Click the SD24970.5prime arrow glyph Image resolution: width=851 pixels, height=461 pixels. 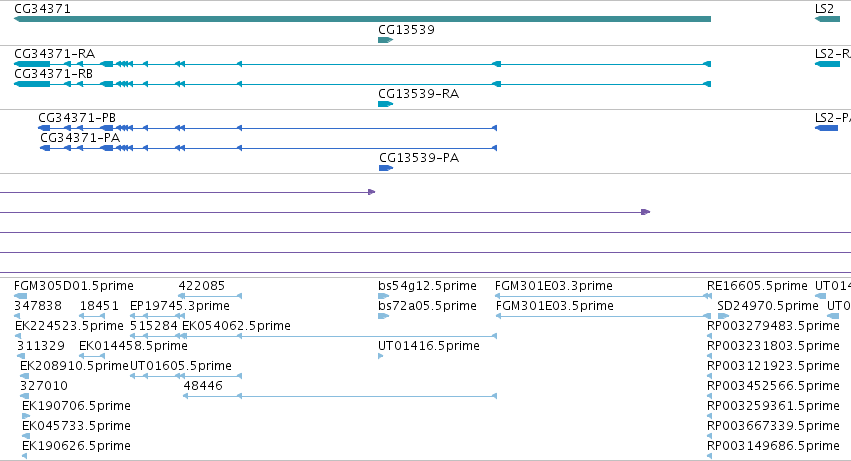point(723,316)
